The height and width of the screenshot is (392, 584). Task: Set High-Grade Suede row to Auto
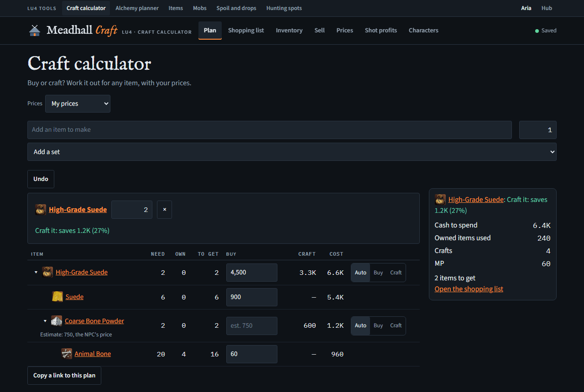point(360,273)
